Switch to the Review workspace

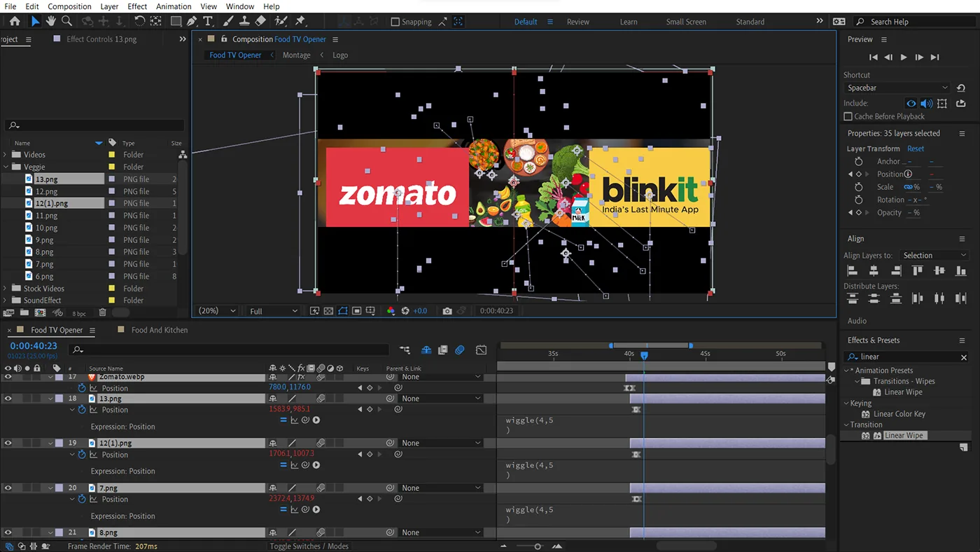578,22
